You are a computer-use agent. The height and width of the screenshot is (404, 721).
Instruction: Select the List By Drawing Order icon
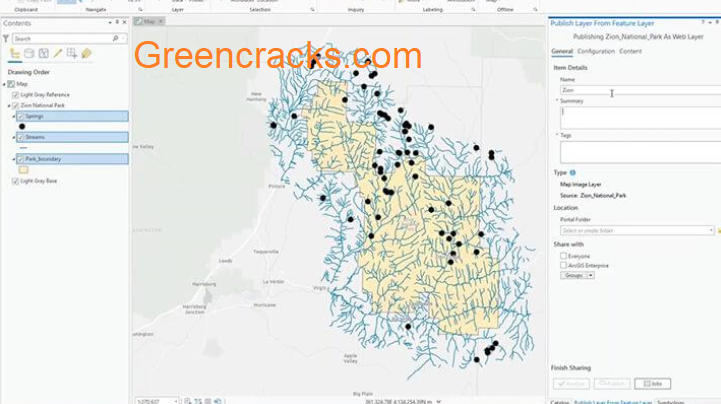click(15, 53)
